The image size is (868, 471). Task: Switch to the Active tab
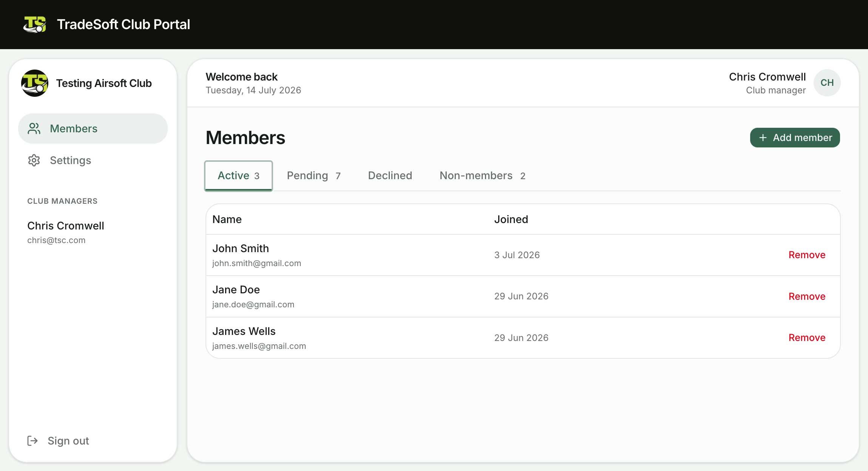tap(238, 176)
